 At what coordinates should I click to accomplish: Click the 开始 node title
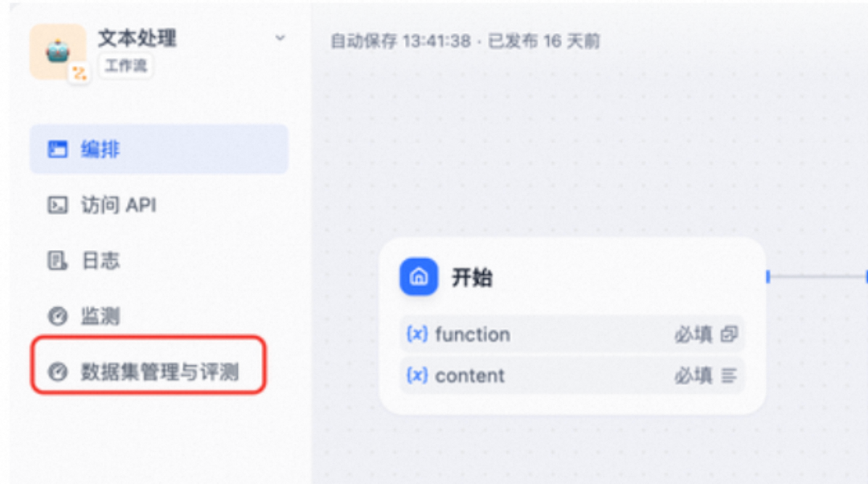pyautogui.click(x=472, y=277)
